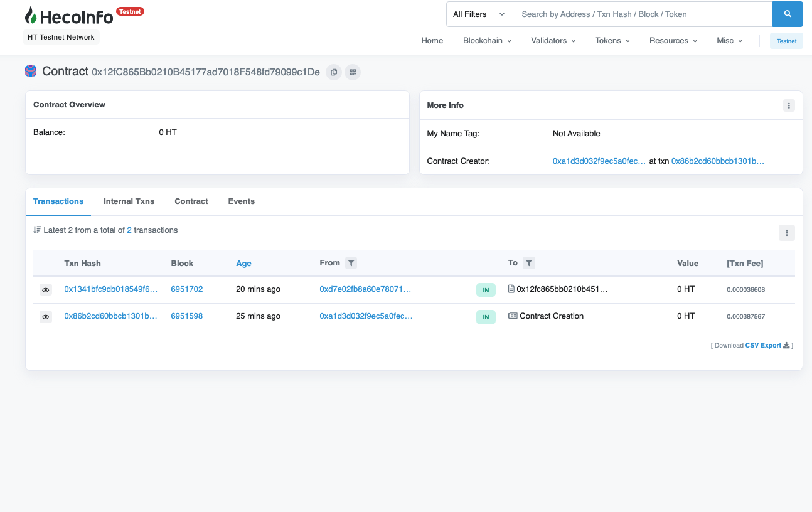Open More Info options menu

(789, 105)
